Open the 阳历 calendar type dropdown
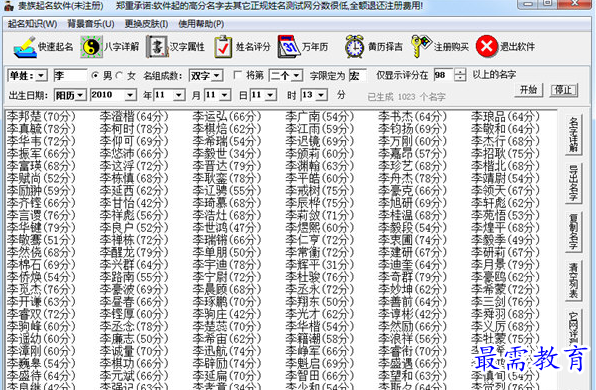 81,95
